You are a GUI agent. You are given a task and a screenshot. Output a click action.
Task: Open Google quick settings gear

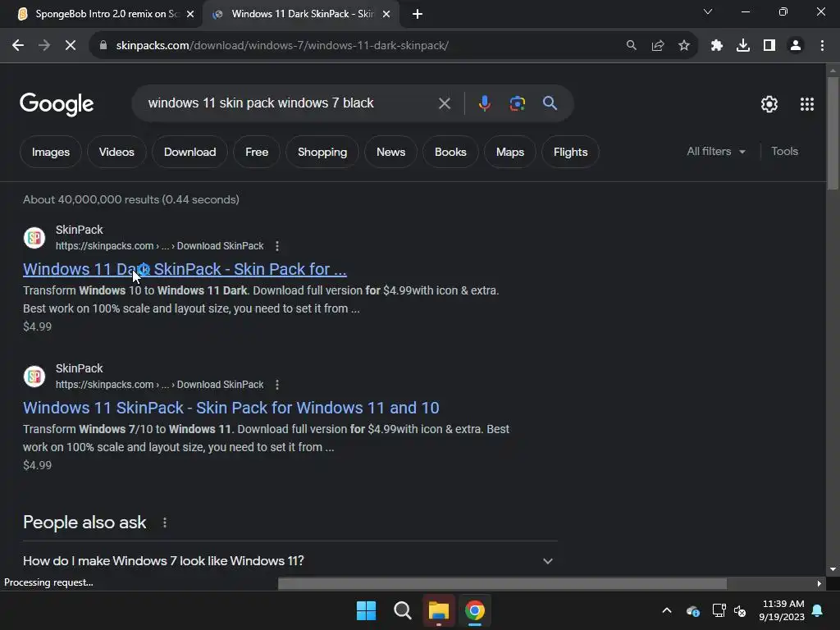(769, 104)
